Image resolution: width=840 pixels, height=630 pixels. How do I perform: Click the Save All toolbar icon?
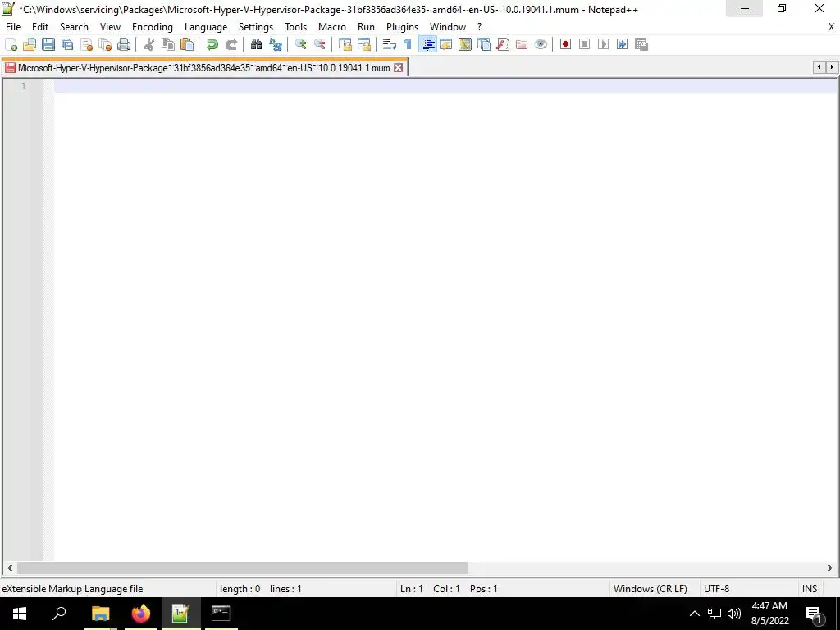point(67,44)
